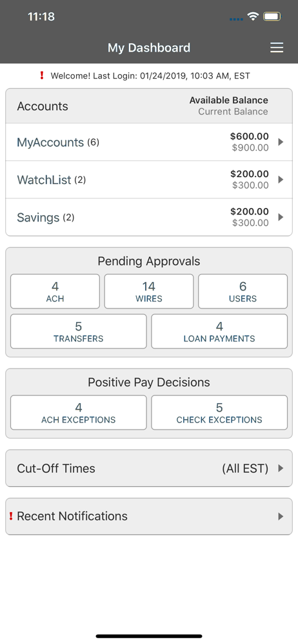Expand Cut-Off Times arrow
298x644 pixels.
pos(281,468)
